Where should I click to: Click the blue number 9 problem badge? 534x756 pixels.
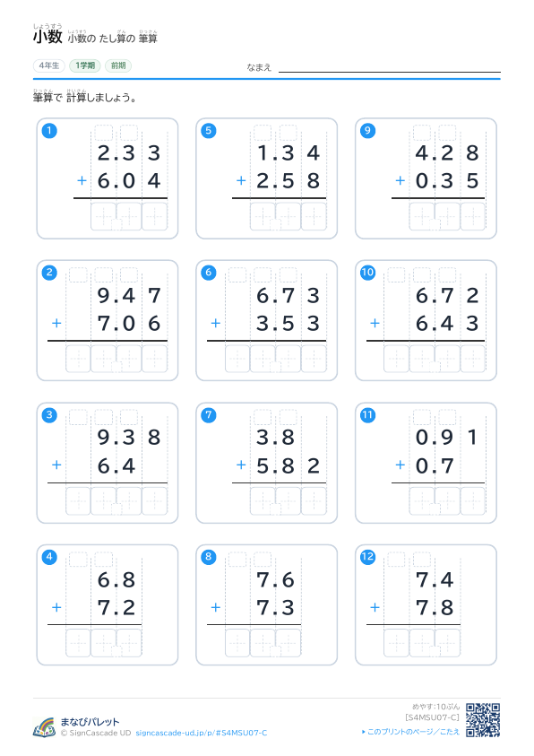click(368, 131)
